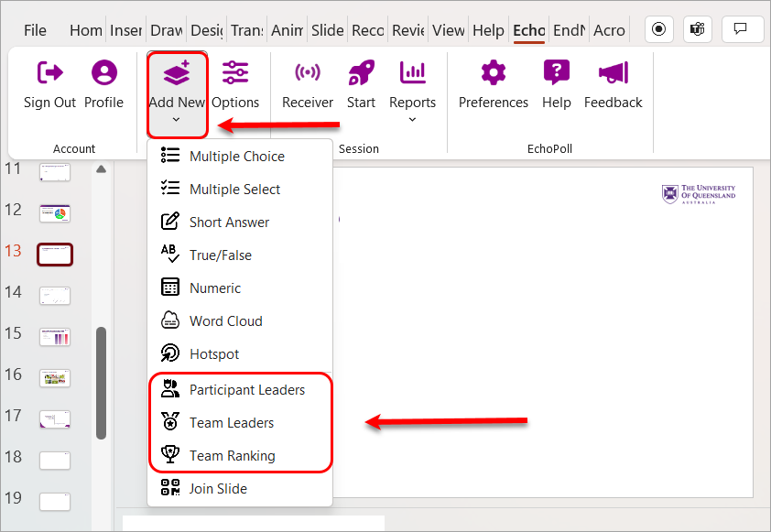Select Team Ranking menu entry
Screen dimensions: 771x532
point(232,456)
